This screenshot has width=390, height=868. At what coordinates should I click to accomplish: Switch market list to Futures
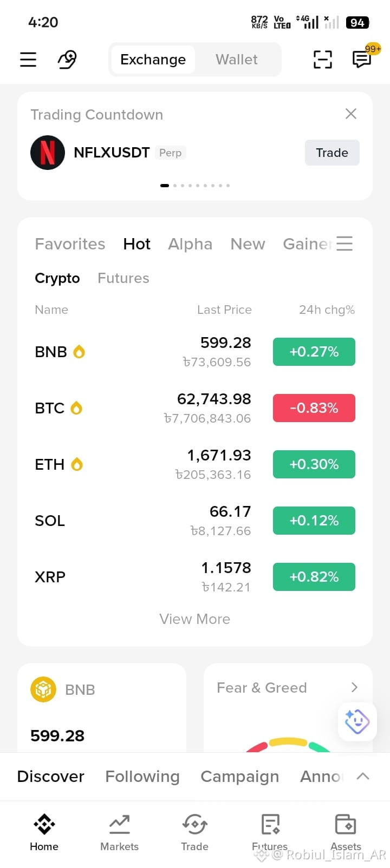(x=123, y=278)
